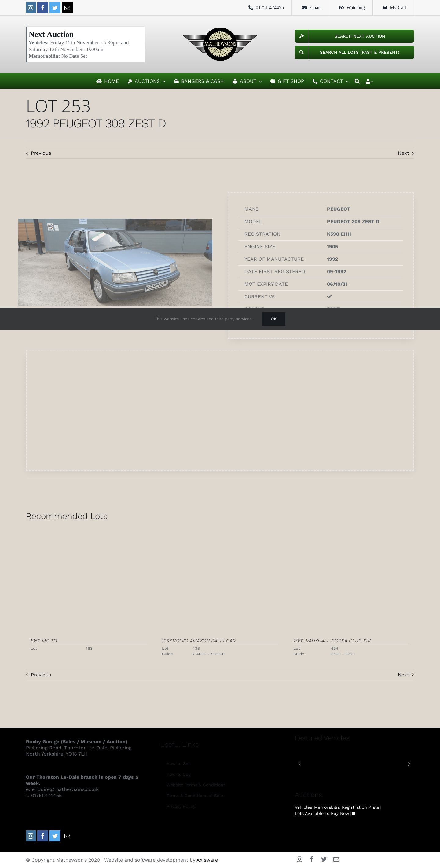The height and width of the screenshot is (868, 440).
Task: Open Website Terms & Conditions link
Action: [x=196, y=785]
